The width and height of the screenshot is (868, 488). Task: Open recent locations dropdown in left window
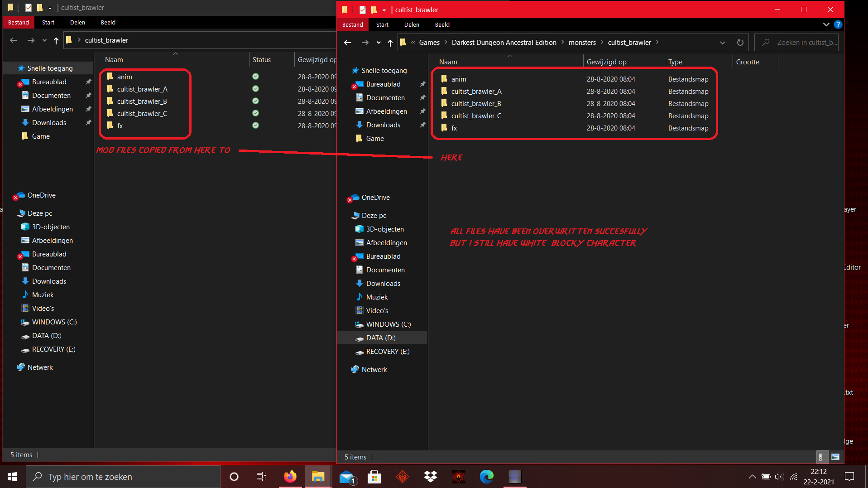pos(44,40)
